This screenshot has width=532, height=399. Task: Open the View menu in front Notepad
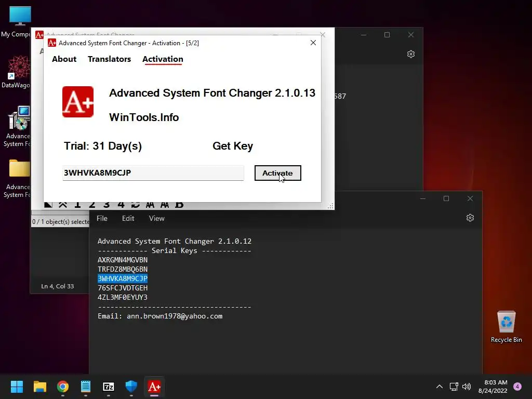point(156,219)
